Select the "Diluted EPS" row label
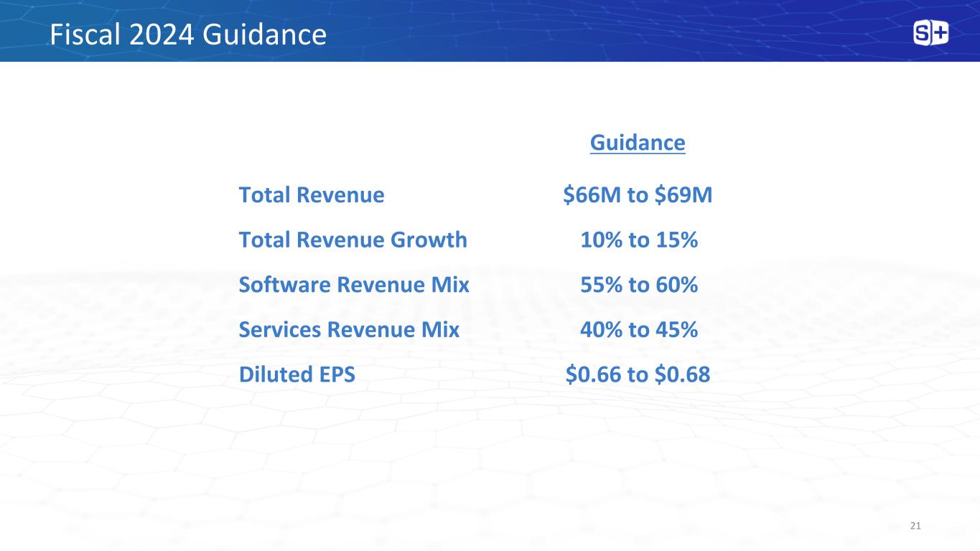Image resolution: width=980 pixels, height=551 pixels. pos(297,374)
